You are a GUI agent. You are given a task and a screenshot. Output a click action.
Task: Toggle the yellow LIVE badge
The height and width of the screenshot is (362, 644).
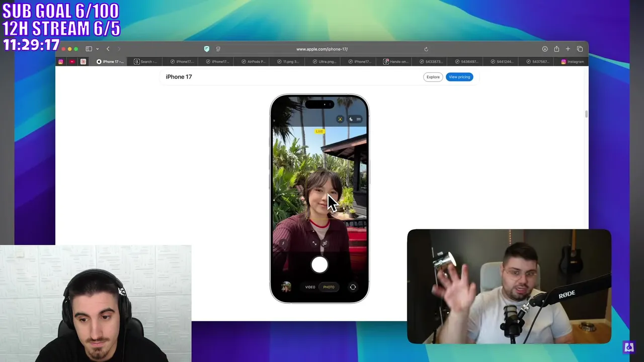(x=319, y=131)
